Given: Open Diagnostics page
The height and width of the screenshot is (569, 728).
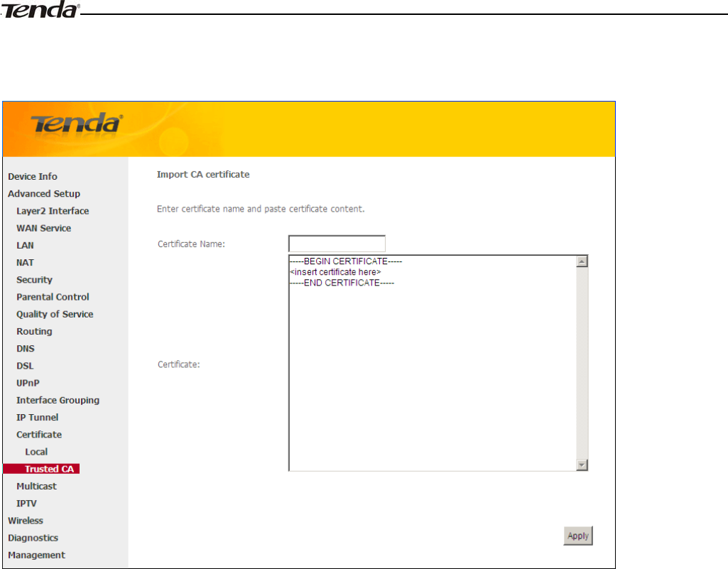Looking at the screenshot, I should (x=33, y=538).
